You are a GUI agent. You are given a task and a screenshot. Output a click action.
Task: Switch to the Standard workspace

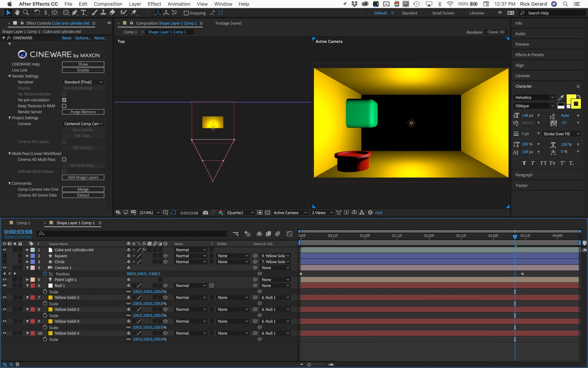click(x=409, y=13)
